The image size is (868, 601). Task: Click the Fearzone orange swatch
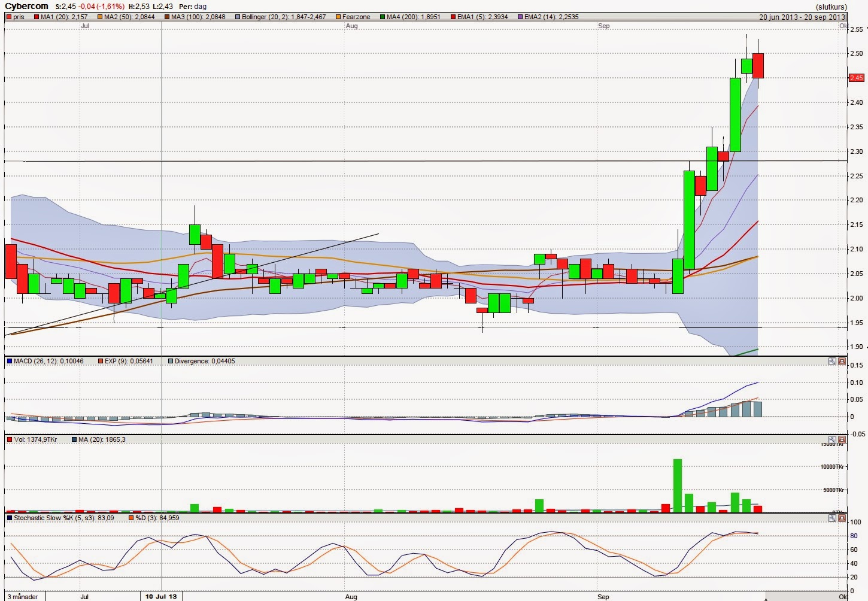tap(338, 17)
